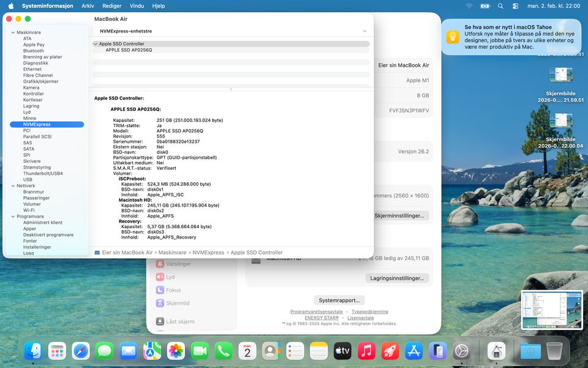Open the Vindu menu
Screen dimensions: 588x368
(137, 6)
